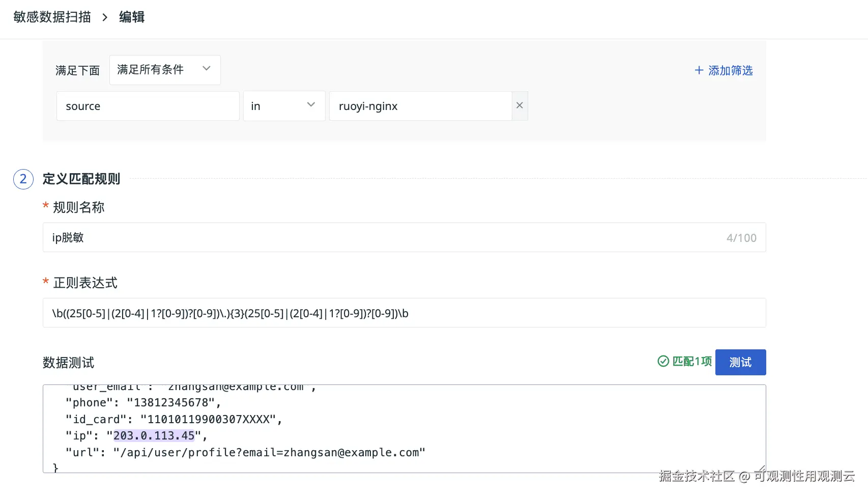The height and width of the screenshot is (496, 868).
Task: Click the X to remove the source filter
Action: pos(519,105)
